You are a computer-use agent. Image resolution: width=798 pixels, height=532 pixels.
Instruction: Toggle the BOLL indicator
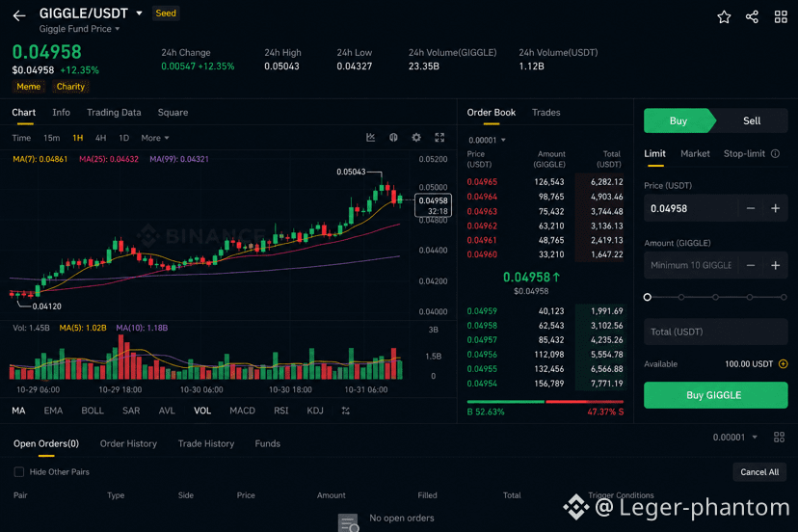click(x=93, y=411)
